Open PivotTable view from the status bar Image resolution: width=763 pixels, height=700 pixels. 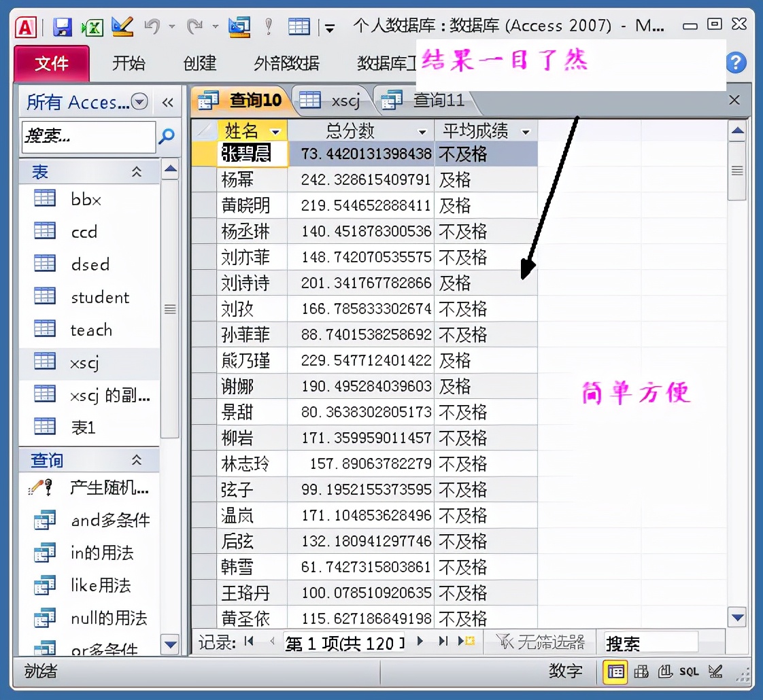(x=640, y=671)
